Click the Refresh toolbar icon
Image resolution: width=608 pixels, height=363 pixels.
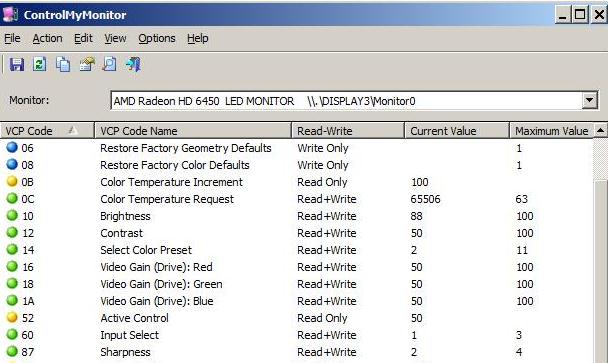pos(40,64)
